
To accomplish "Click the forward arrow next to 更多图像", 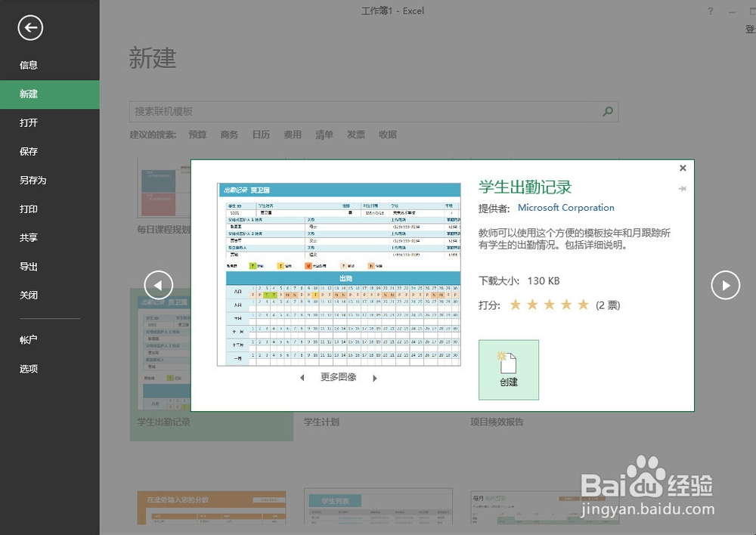I will (374, 378).
